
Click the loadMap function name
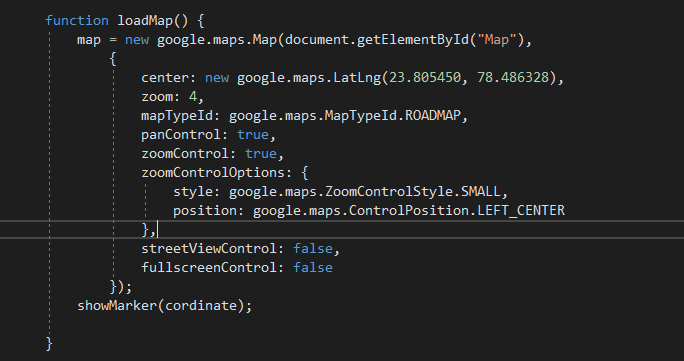coord(145,21)
